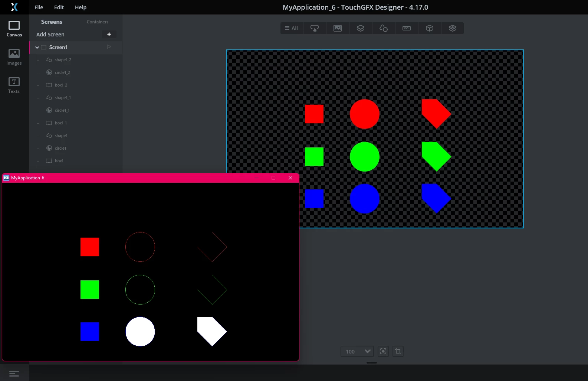Open the zoom level 100 dropdown
This screenshot has width=588, height=381.
click(x=357, y=351)
